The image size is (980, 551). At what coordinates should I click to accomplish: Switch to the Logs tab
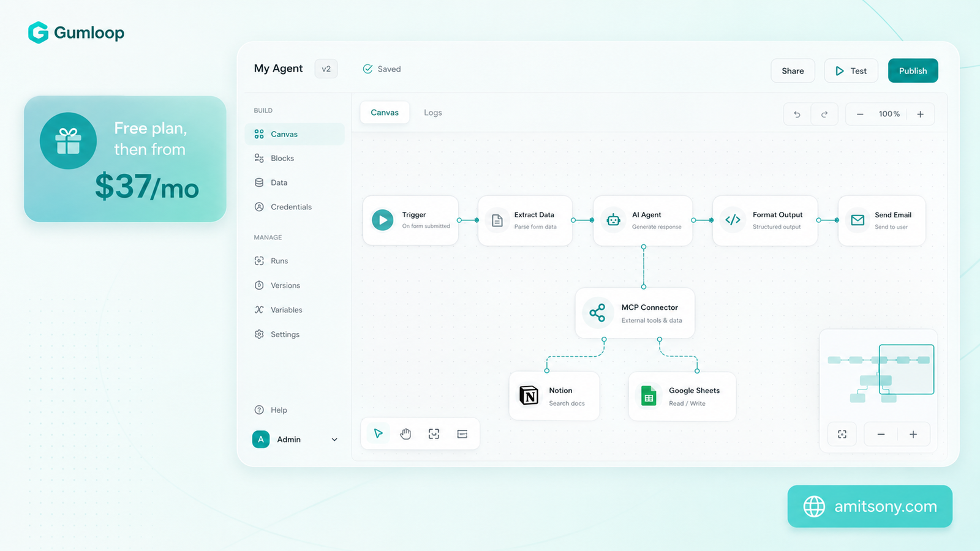coord(433,113)
